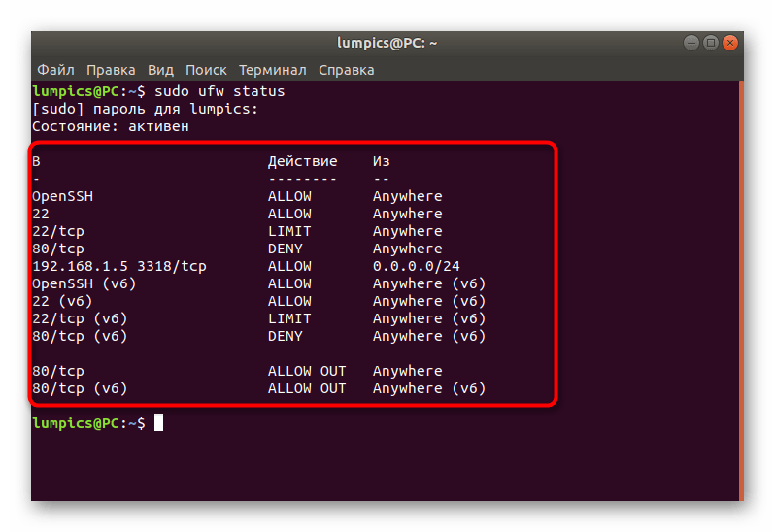Minimize the terminal window
Screen dimensions: 775x532
[691, 43]
